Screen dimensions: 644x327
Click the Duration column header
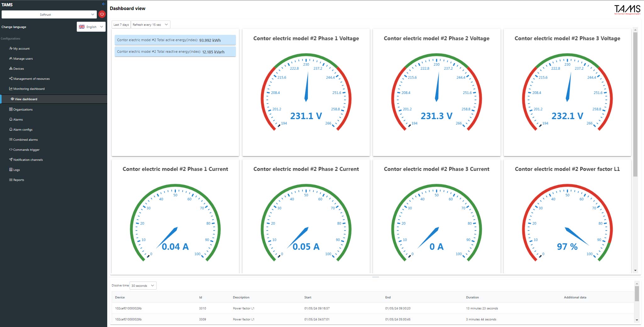pyautogui.click(x=472, y=297)
